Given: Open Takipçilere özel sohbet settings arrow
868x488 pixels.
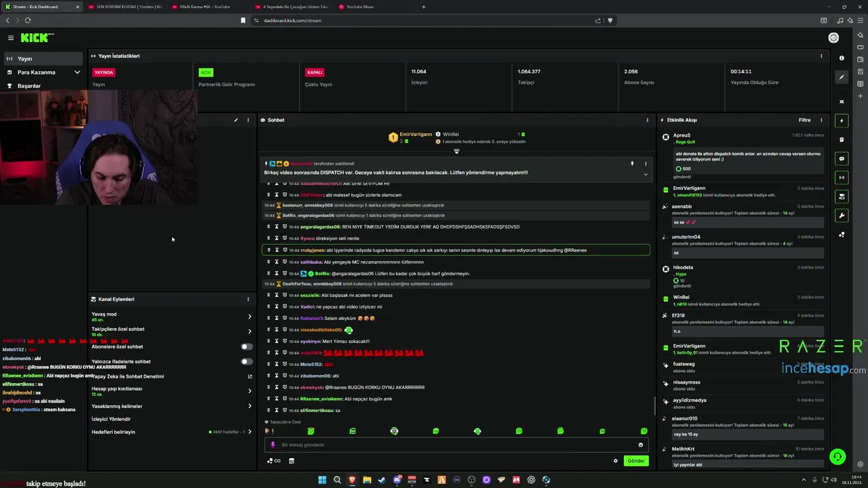Looking at the screenshot, I should (250, 331).
